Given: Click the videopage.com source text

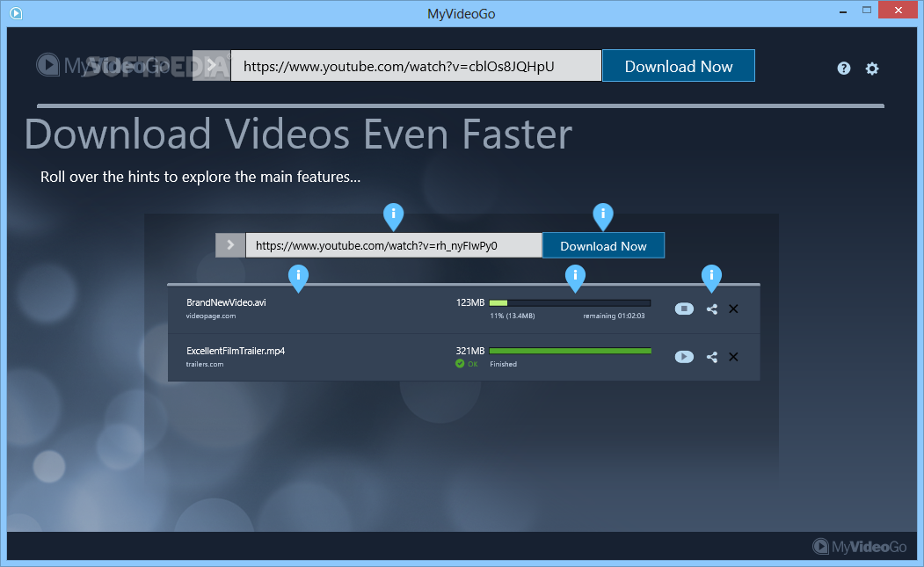Looking at the screenshot, I should click(211, 316).
